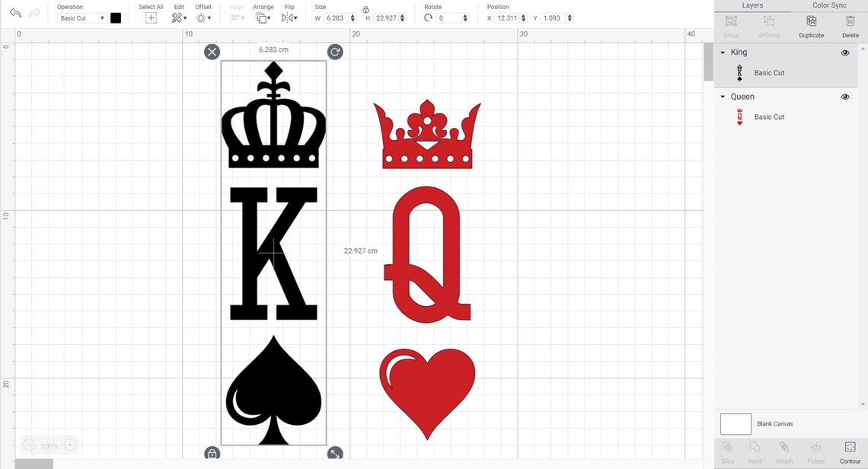Open the Basic Cut operation dropdown
Screen dimensions: 868x469
click(81, 18)
